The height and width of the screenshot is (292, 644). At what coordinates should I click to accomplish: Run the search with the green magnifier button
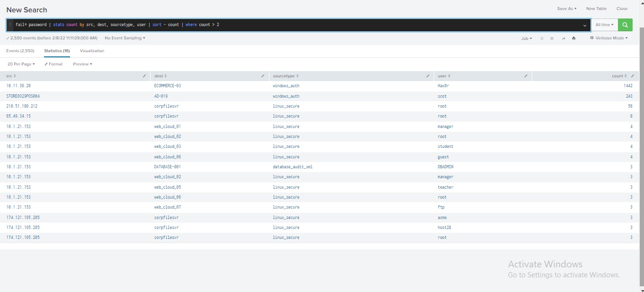tap(625, 25)
